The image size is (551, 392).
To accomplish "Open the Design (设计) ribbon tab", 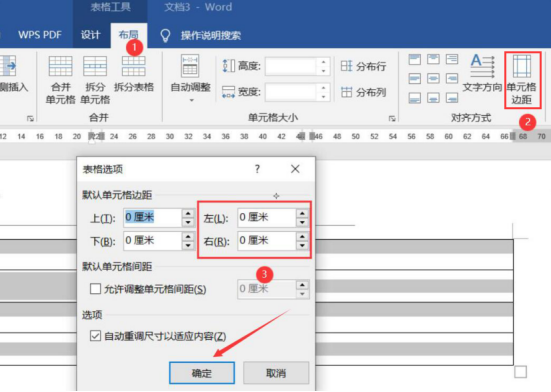I will coord(90,35).
